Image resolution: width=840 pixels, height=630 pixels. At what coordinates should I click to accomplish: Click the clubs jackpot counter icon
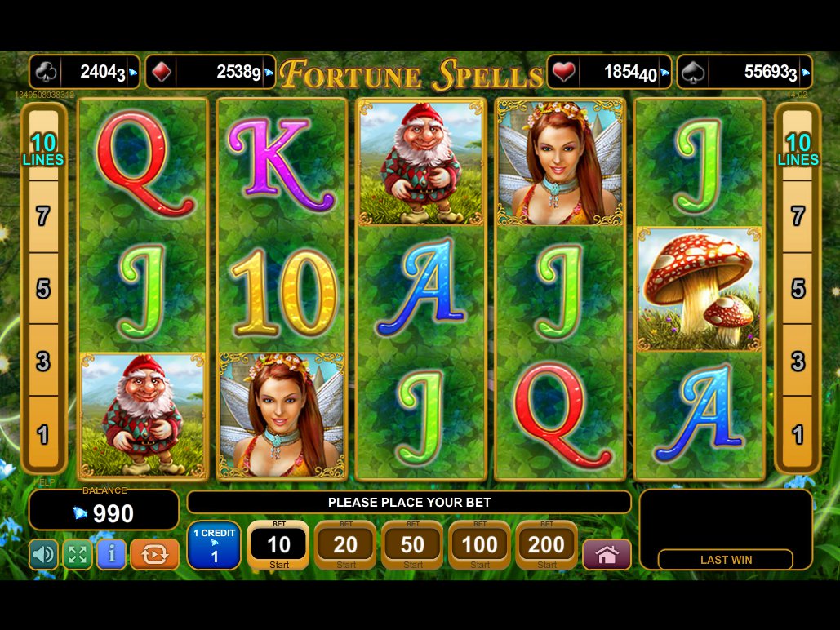click(46, 72)
